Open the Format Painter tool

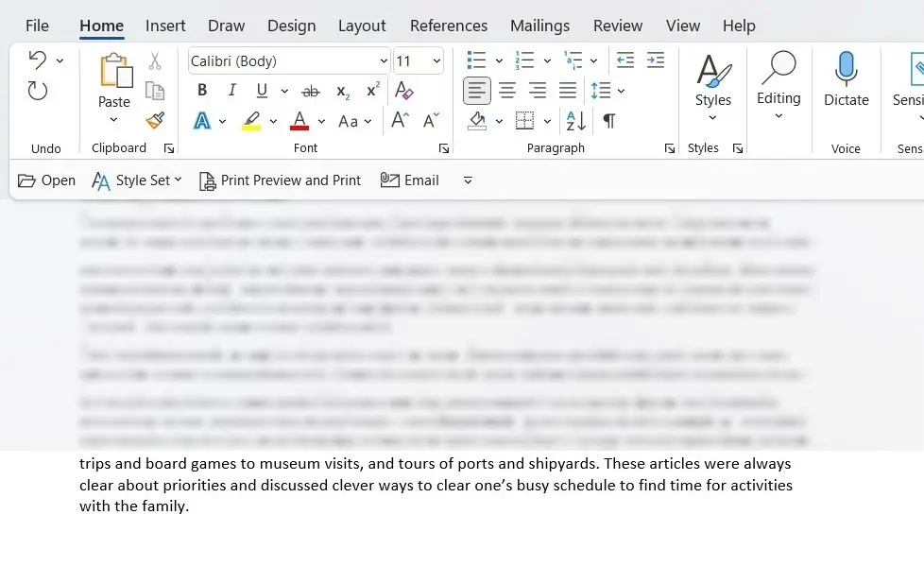pyautogui.click(x=156, y=121)
